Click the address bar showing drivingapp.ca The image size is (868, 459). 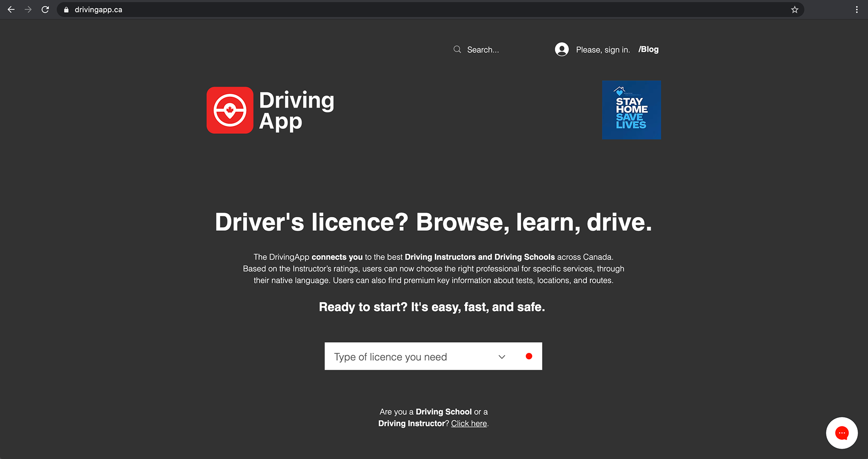pos(429,9)
